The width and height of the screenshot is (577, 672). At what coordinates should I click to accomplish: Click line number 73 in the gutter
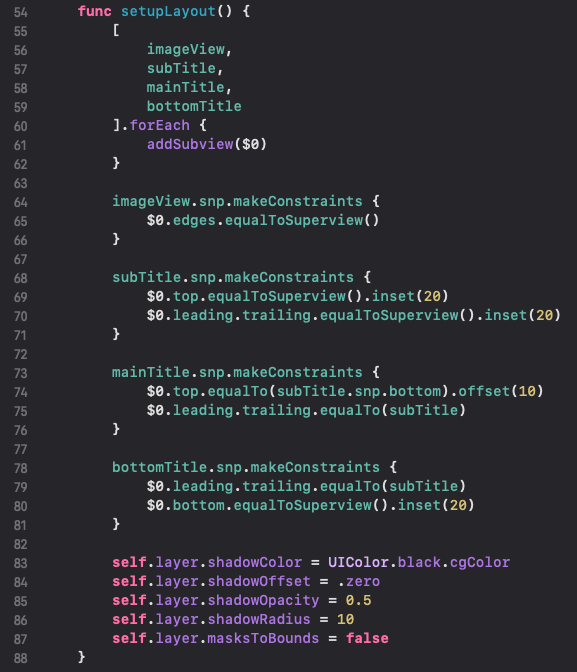(21, 373)
